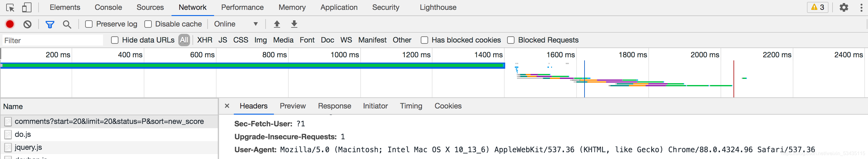868x159 pixels.
Task: Open DevTools settings gear icon
Action: (843, 7)
